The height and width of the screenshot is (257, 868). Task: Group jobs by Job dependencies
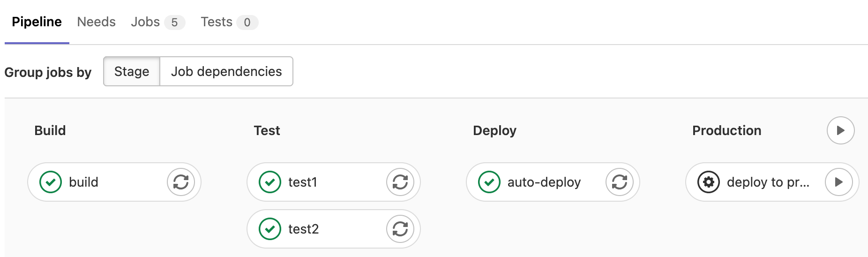(226, 71)
